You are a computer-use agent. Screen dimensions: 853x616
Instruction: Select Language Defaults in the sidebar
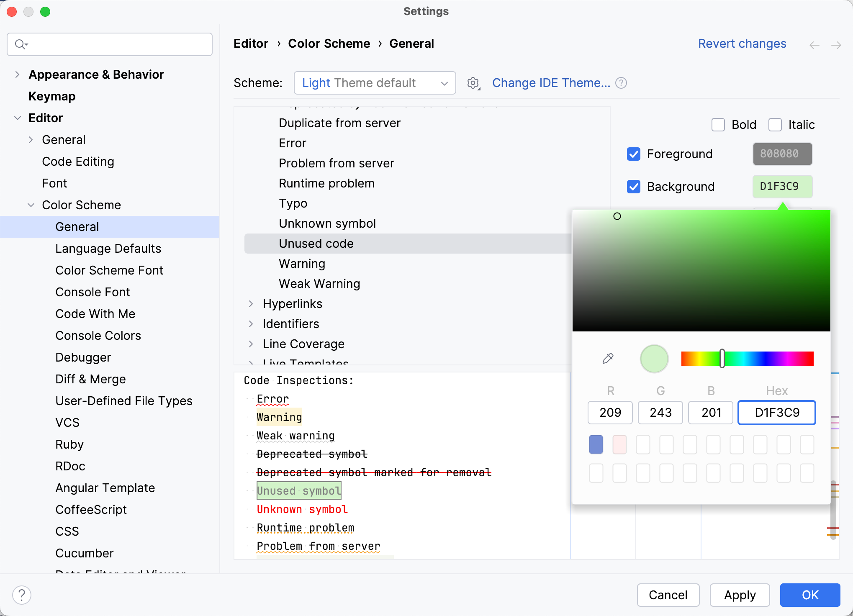pyautogui.click(x=108, y=248)
